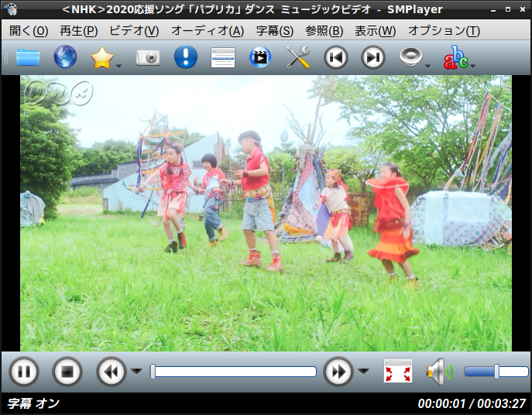Jump to next track in the toolbar
The width and height of the screenshot is (532, 415).
click(x=373, y=57)
